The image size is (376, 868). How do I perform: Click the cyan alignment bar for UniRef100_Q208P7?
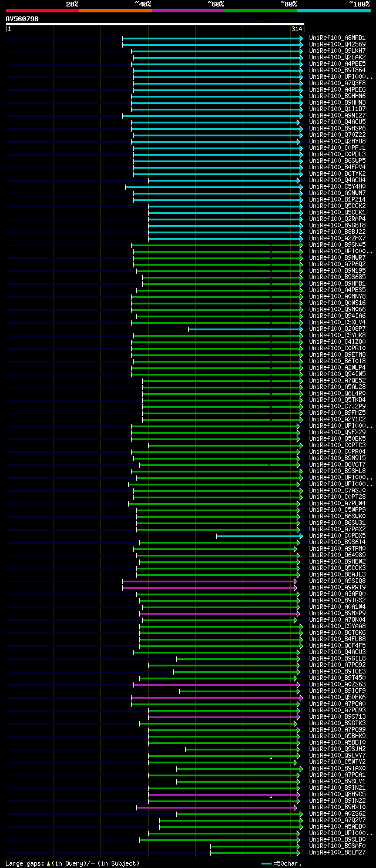coord(246,329)
